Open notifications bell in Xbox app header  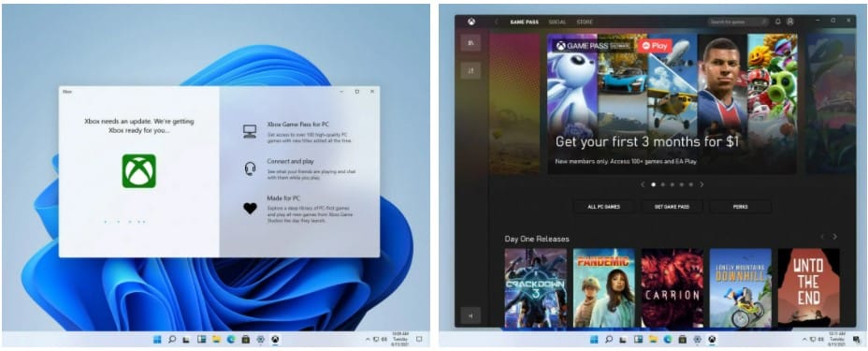778,22
